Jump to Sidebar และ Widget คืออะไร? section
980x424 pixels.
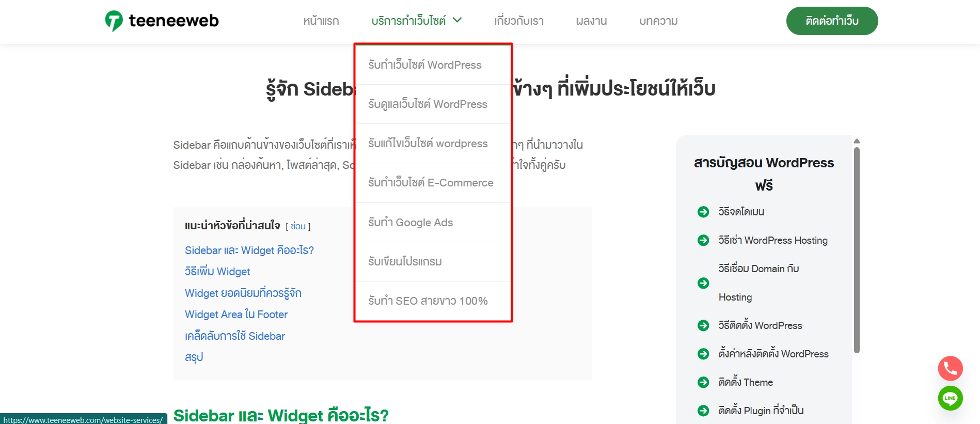(x=249, y=250)
